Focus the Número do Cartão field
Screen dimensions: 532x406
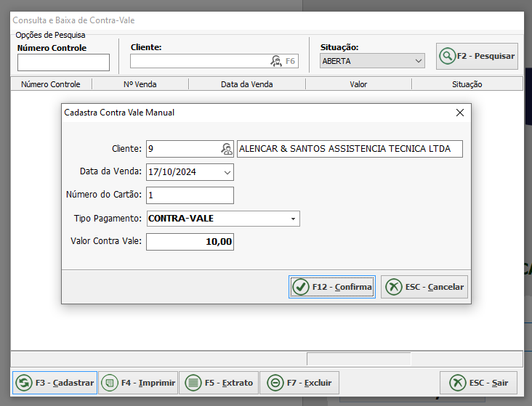(x=190, y=195)
